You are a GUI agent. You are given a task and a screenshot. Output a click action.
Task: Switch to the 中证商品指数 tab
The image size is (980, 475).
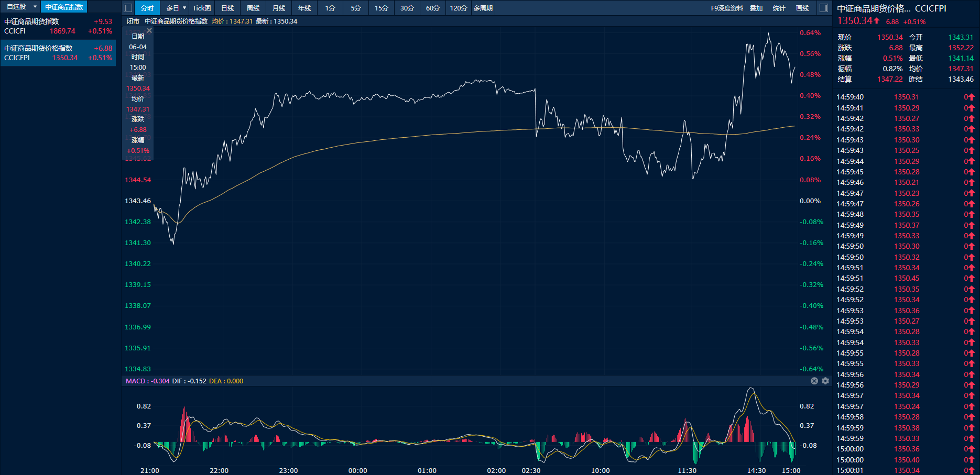tap(64, 7)
